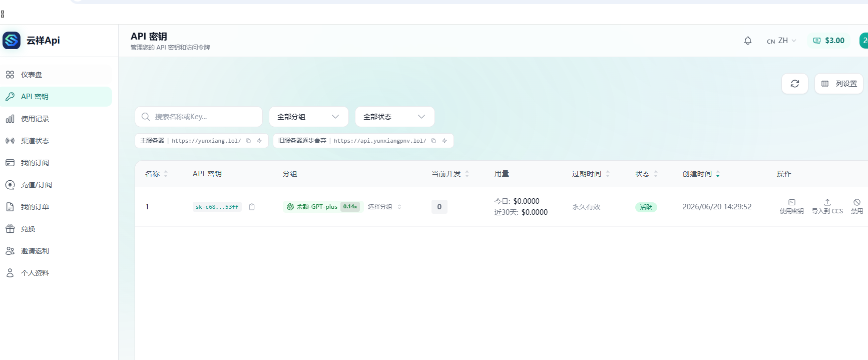This screenshot has width=868, height=360.
Task: Click the 我的订单 document icon
Action: (x=10, y=207)
